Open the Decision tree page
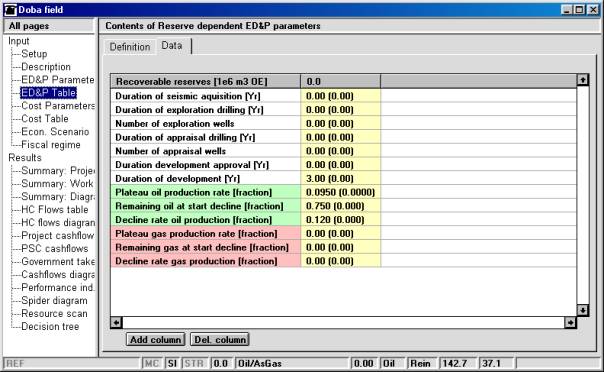Viewport: 604px width, 372px height. pos(50,327)
